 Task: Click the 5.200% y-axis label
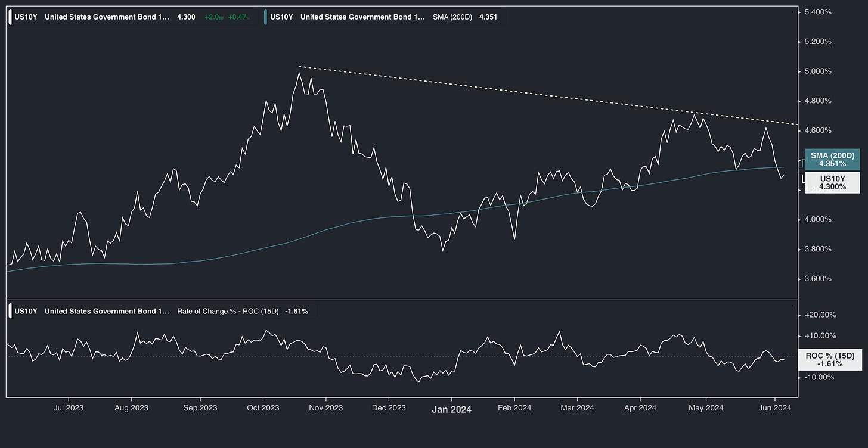point(818,42)
